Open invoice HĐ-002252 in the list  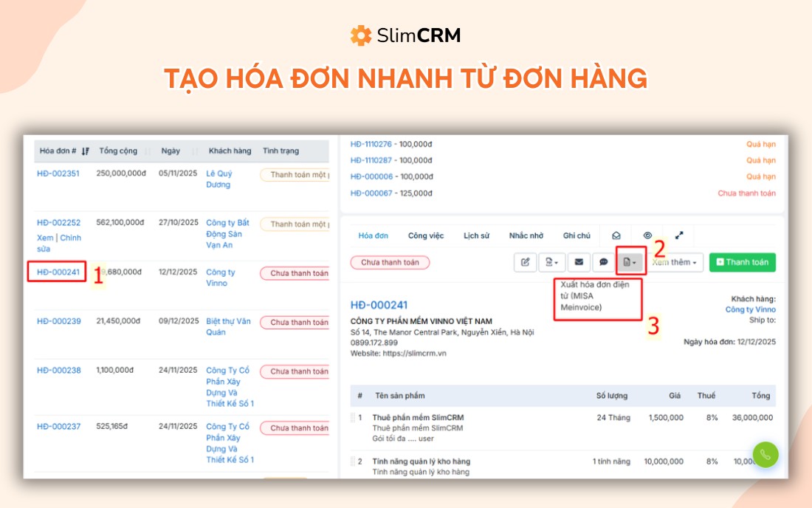click(58, 223)
